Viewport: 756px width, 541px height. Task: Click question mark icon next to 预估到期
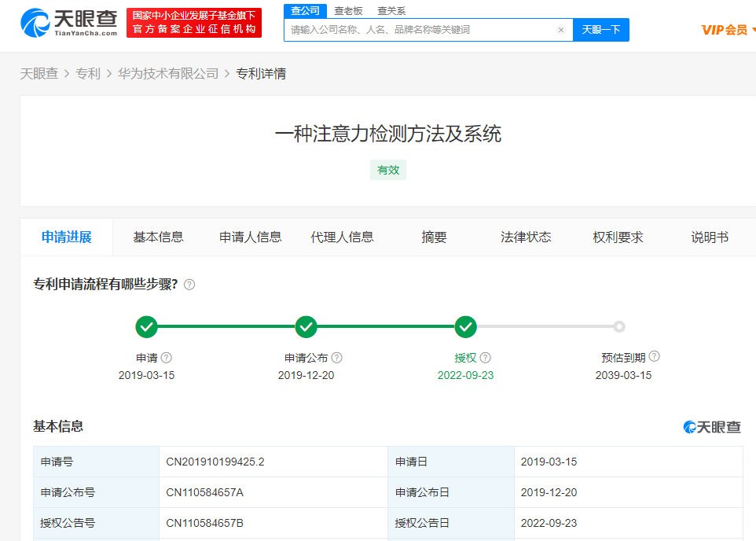[x=654, y=357]
